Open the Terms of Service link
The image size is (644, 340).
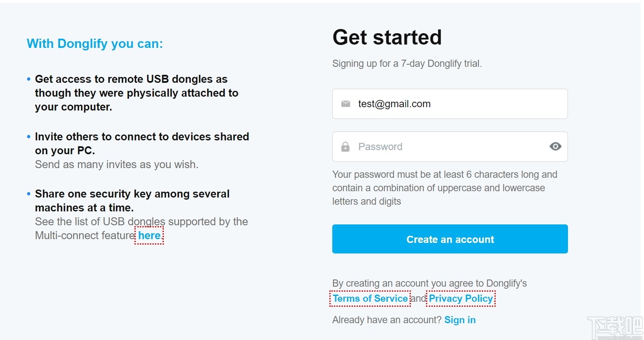[370, 299]
